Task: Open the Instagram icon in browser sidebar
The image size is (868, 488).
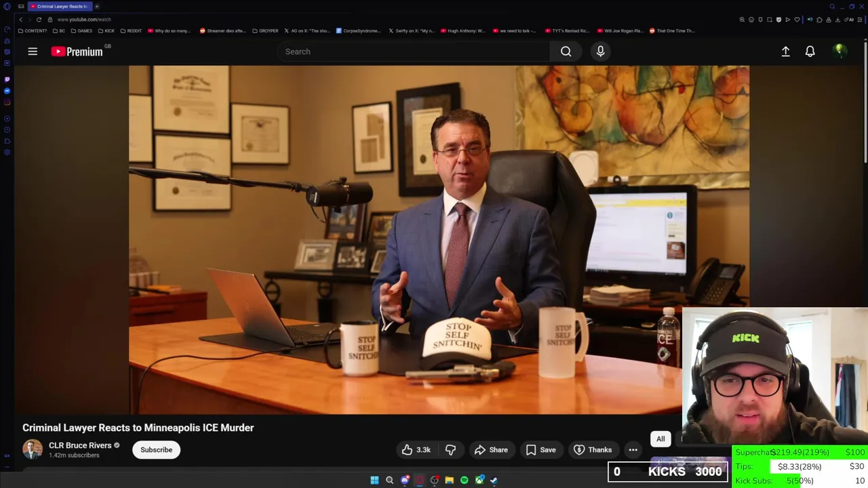Action: pos(7,102)
